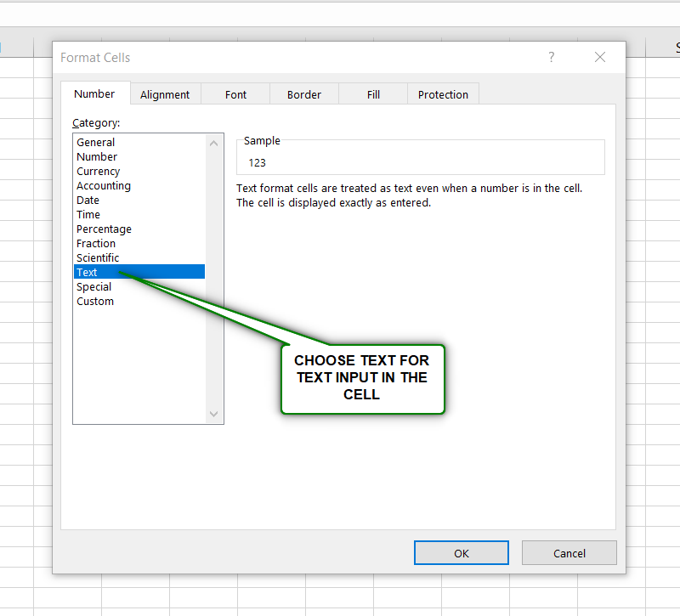
Task: Confirm formatting with the OK button
Action: click(x=461, y=552)
